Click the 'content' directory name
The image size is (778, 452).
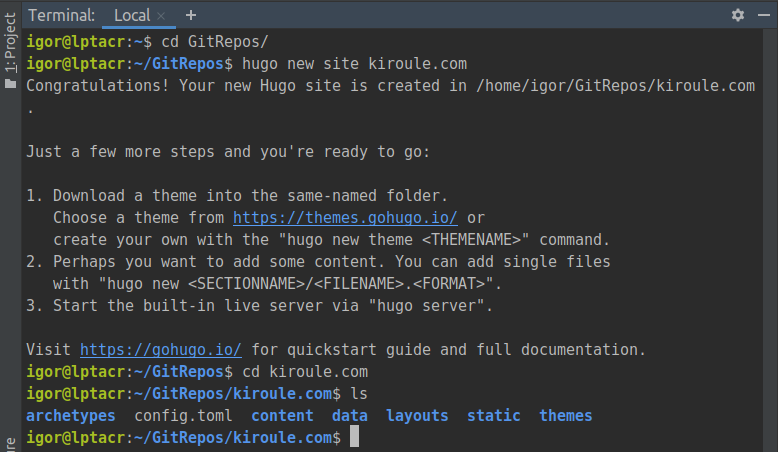[x=282, y=416]
